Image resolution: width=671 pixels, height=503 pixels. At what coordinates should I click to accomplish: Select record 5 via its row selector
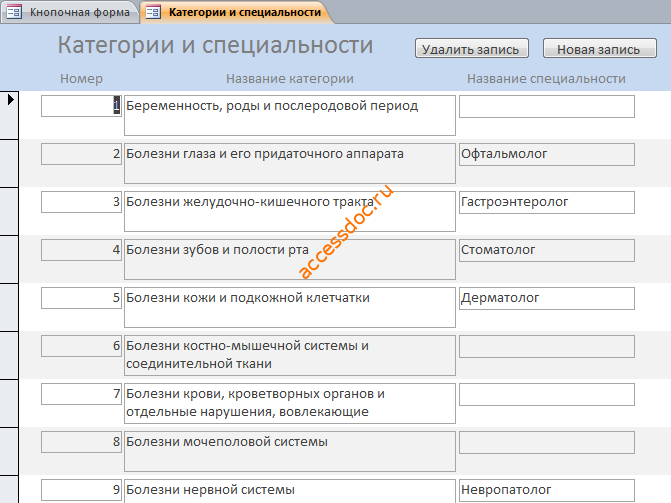click(x=9, y=307)
